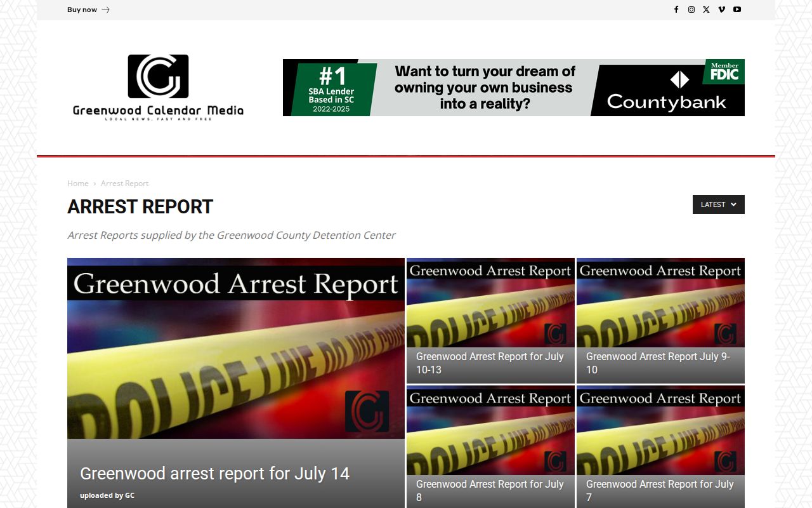
Task: Click the July 7 report thumbnail image
Action: tap(660, 430)
